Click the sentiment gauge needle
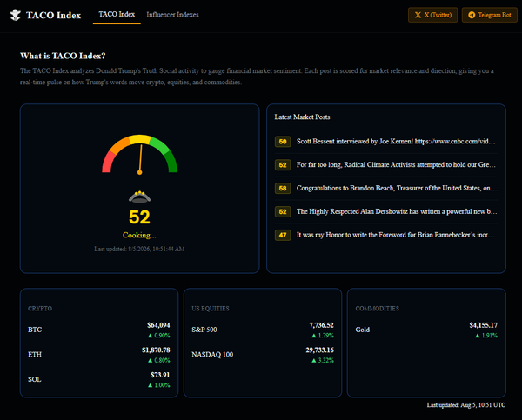The image size is (522, 420). tap(140, 159)
